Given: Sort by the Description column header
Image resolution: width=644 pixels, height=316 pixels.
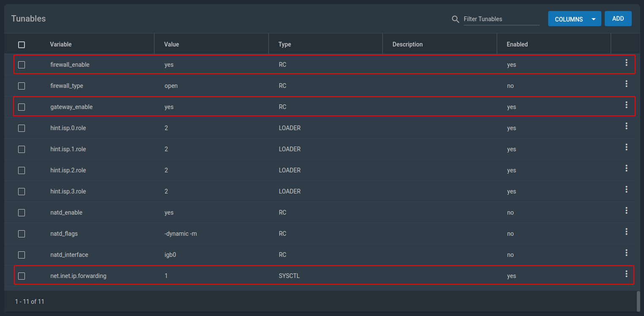Looking at the screenshot, I should tap(408, 44).
